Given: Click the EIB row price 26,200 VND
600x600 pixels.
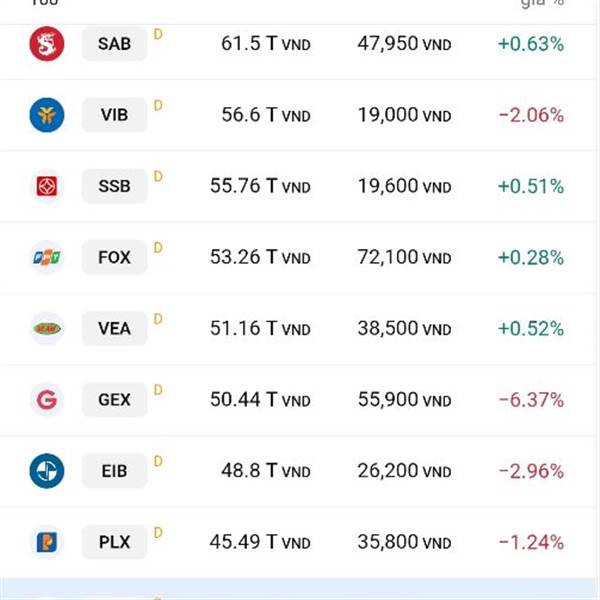Looking at the screenshot, I should point(404,471).
